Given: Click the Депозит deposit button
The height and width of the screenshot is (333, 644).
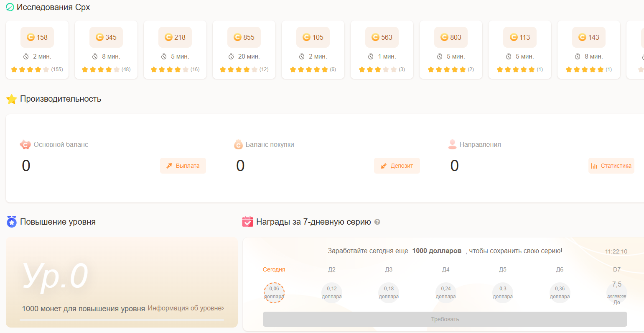Looking at the screenshot, I should tap(397, 166).
